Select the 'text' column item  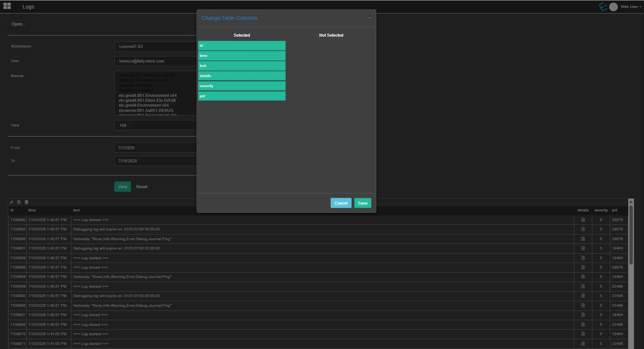tap(242, 66)
